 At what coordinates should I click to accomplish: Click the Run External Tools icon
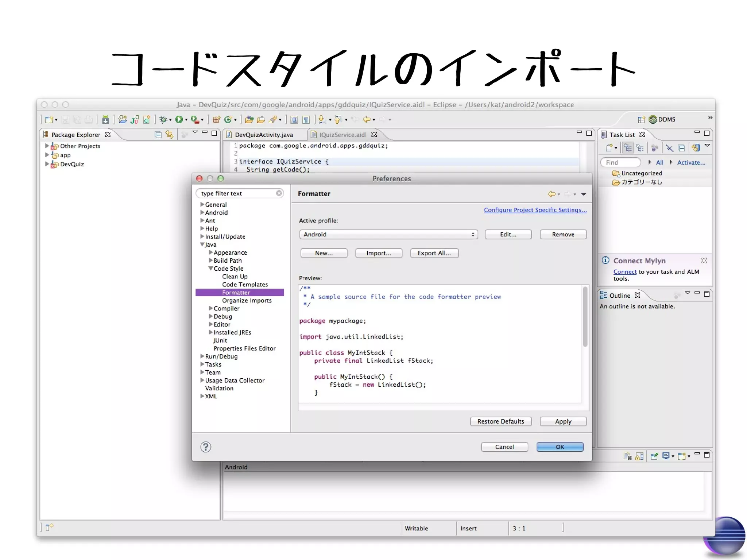[195, 119]
